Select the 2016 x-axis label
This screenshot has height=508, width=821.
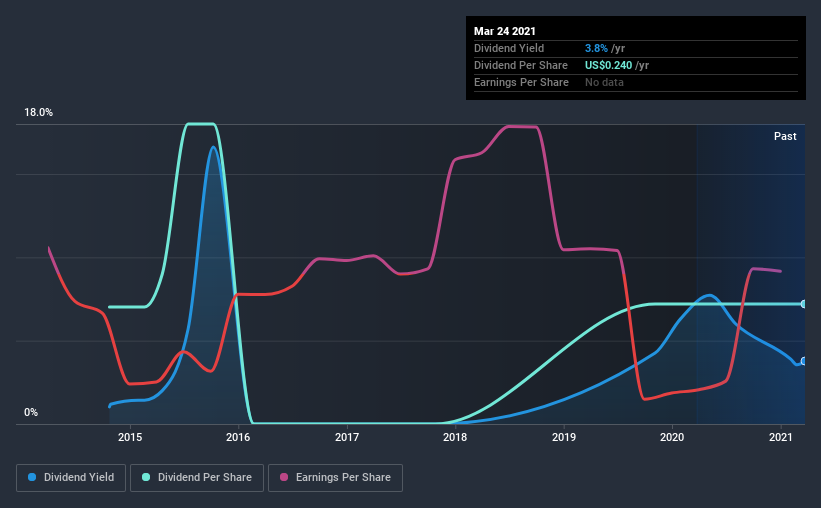coord(238,437)
